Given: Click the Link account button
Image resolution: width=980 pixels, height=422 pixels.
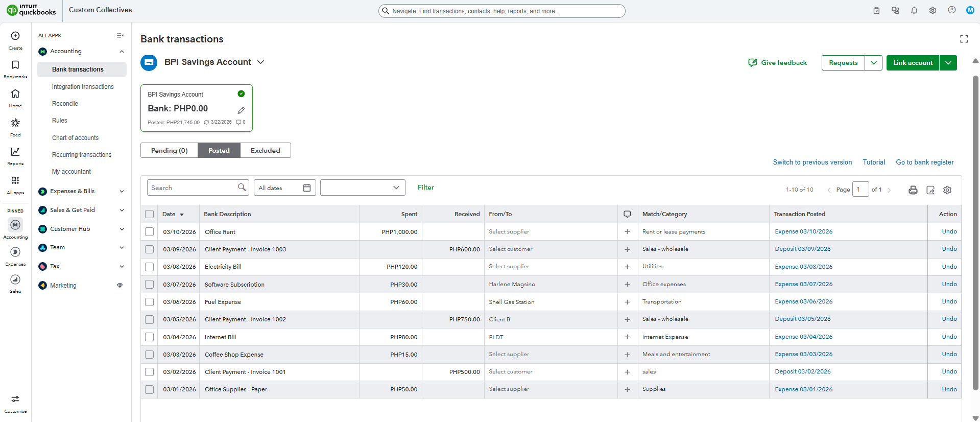Looking at the screenshot, I should click(913, 63).
